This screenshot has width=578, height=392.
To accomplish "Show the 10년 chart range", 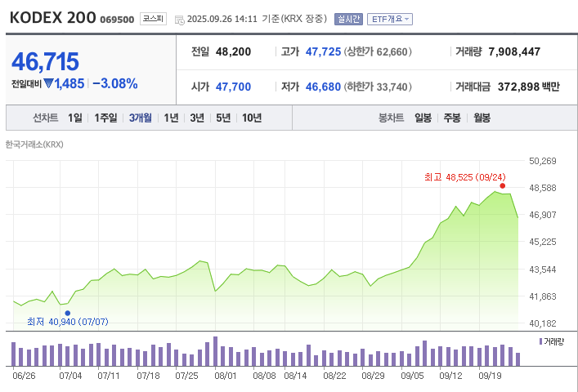I will tap(252, 118).
